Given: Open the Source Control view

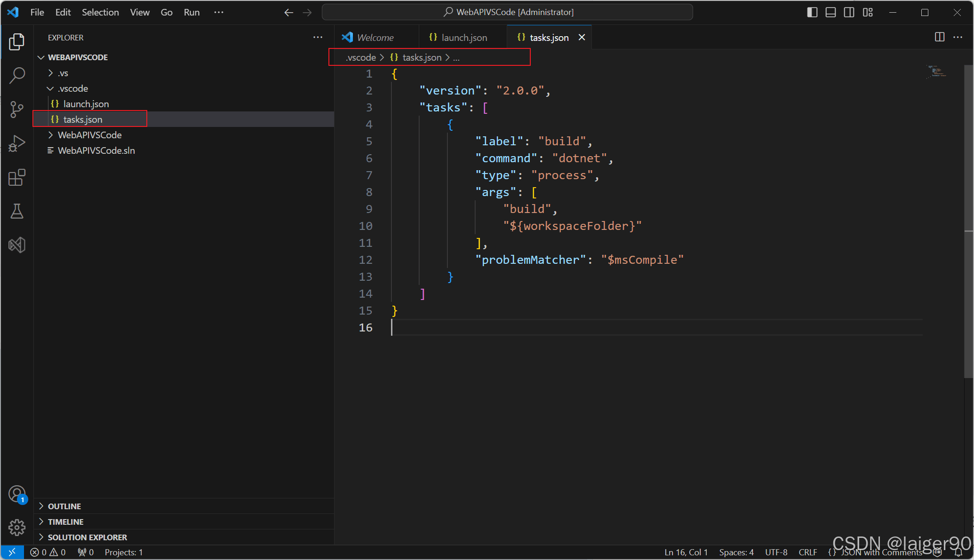Looking at the screenshot, I should pyautogui.click(x=17, y=109).
